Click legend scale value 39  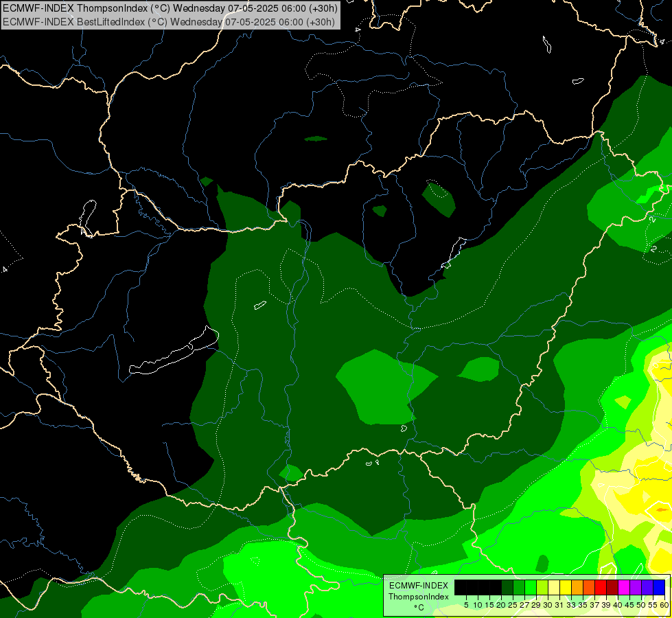click(606, 605)
